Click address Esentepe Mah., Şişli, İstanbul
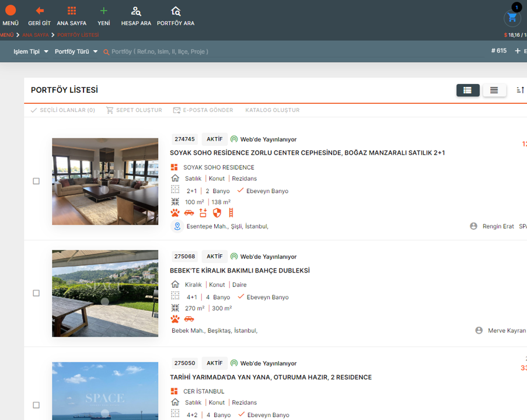The width and height of the screenshot is (527, 420). point(228,226)
